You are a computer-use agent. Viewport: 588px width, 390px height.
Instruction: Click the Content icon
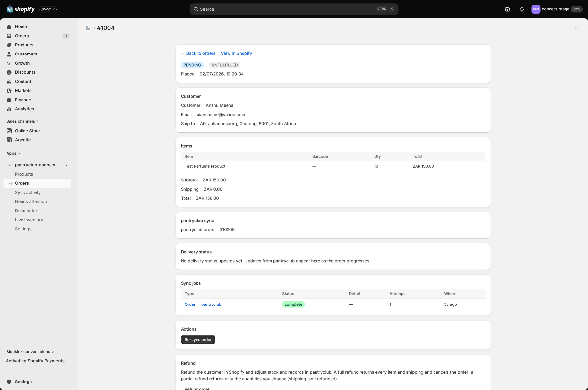[9, 82]
